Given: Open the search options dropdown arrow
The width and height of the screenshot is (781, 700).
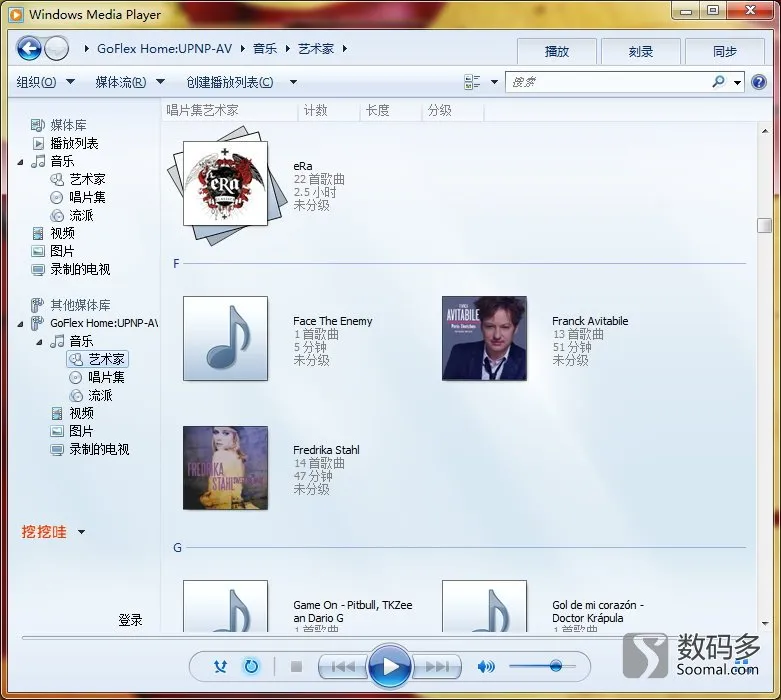Looking at the screenshot, I should [737, 82].
